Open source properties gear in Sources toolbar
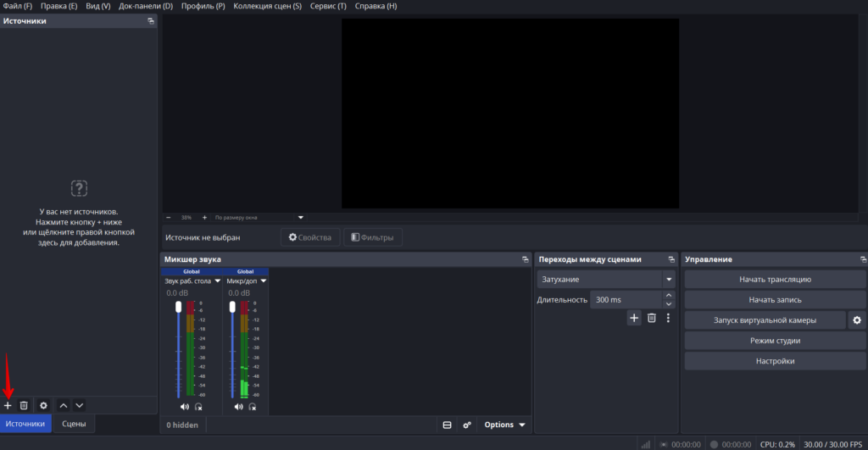 43,406
